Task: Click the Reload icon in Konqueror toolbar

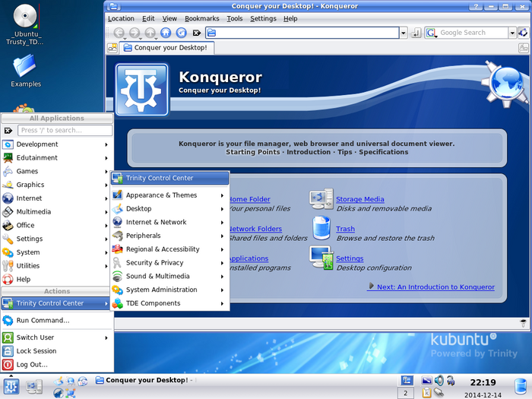Action: pos(182,33)
